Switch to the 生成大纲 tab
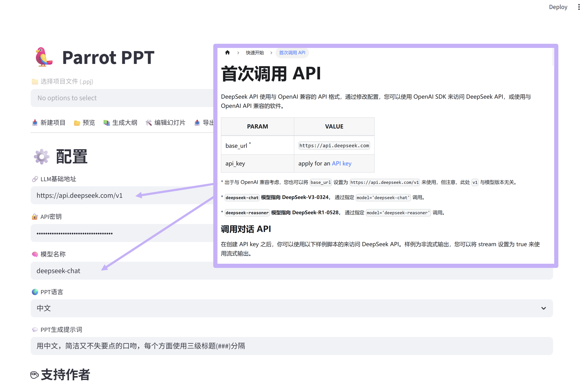 (x=120, y=123)
